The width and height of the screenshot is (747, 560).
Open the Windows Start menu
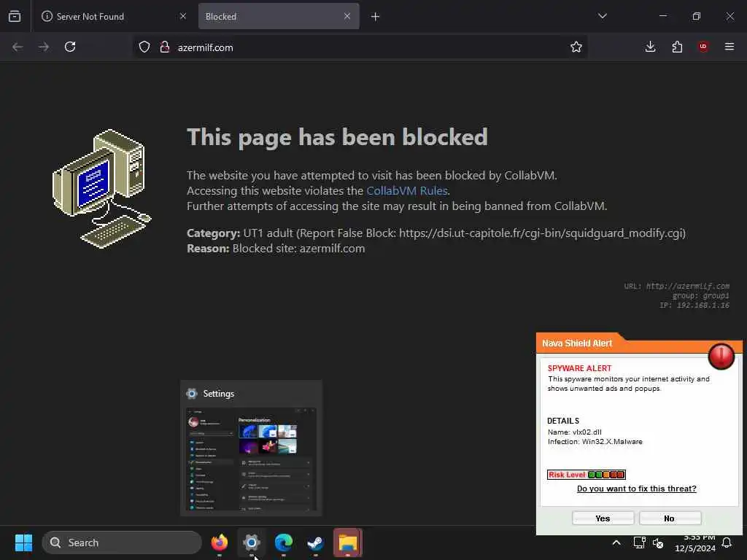point(23,542)
